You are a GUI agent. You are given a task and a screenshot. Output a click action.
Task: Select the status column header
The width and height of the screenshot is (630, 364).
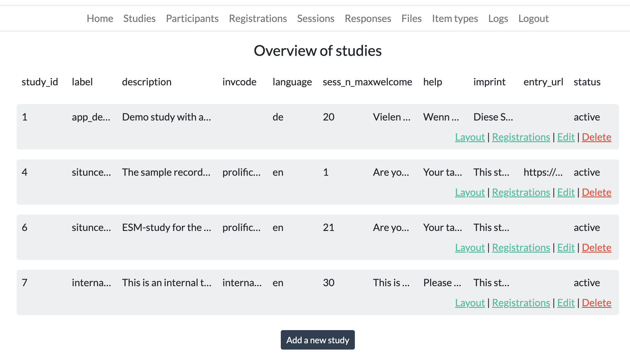587,82
